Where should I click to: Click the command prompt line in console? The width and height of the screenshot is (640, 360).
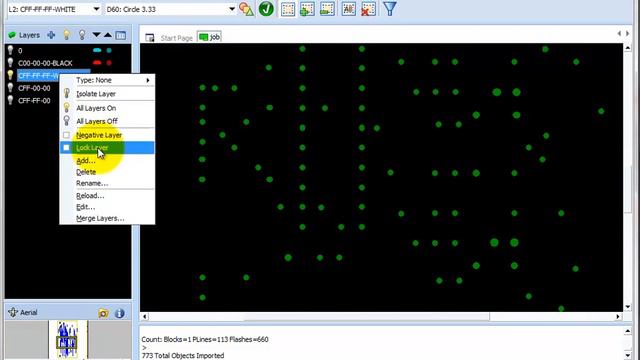pos(144,347)
